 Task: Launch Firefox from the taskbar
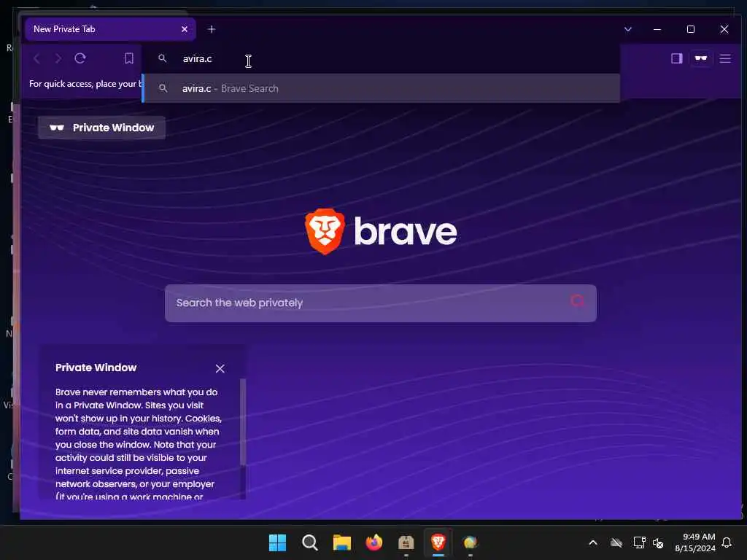[374, 542]
